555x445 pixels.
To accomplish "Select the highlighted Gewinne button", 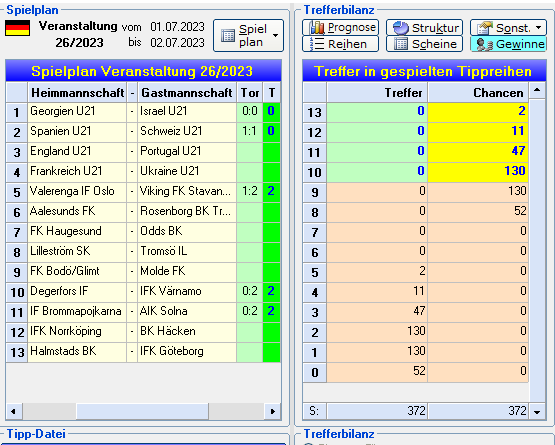I will point(508,44).
